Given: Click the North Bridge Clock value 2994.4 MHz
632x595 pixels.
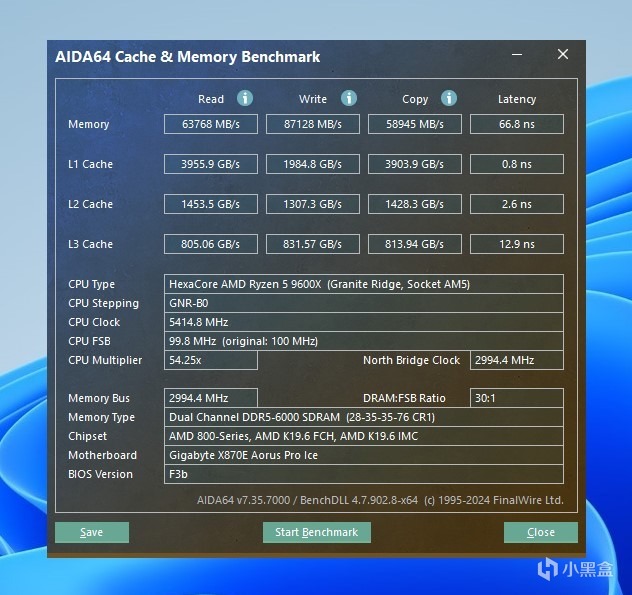Looking at the screenshot, I should coord(517,360).
